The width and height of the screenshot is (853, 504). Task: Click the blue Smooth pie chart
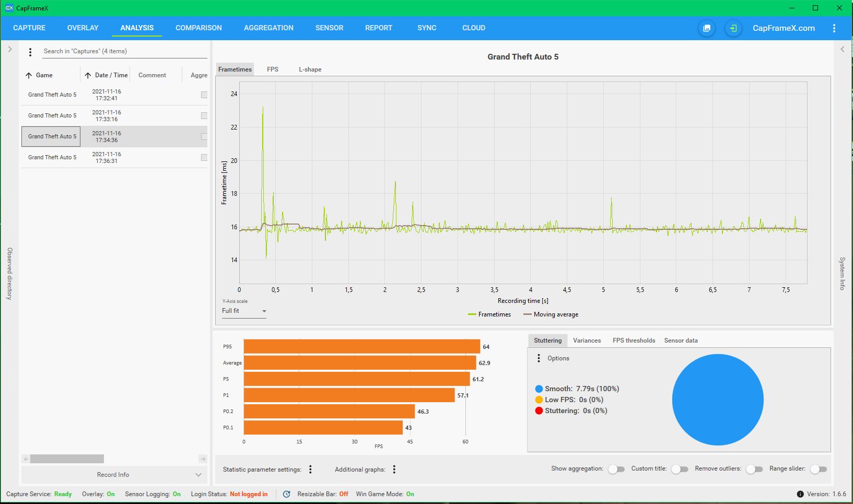click(718, 400)
